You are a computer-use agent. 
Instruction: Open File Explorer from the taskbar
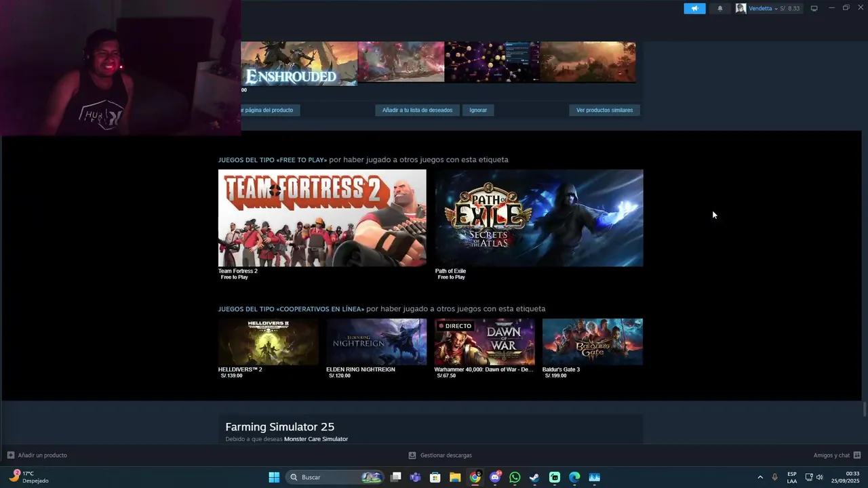pyautogui.click(x=455, y=477)
